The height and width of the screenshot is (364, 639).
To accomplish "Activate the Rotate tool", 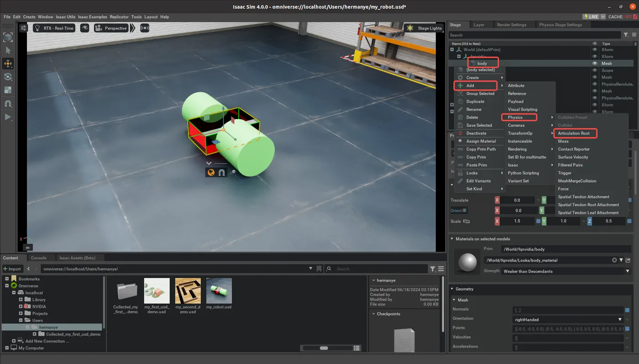I will point(8,77).
